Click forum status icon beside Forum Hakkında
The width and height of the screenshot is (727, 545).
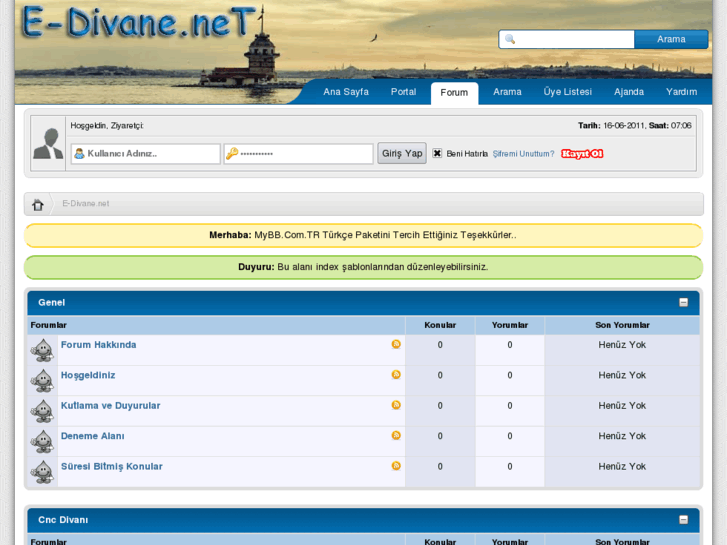43,350
